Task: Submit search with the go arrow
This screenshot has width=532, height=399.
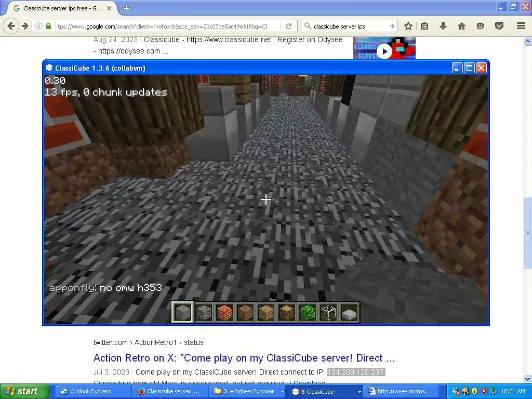Action: coord(392,26)
